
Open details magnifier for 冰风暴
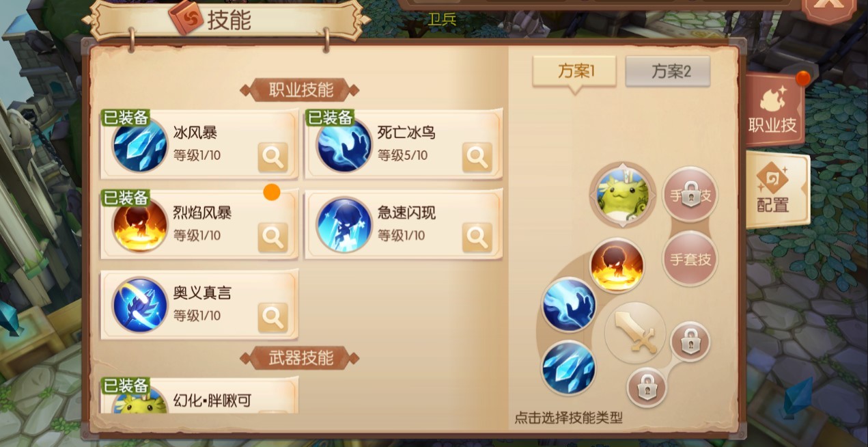point(273,157)
